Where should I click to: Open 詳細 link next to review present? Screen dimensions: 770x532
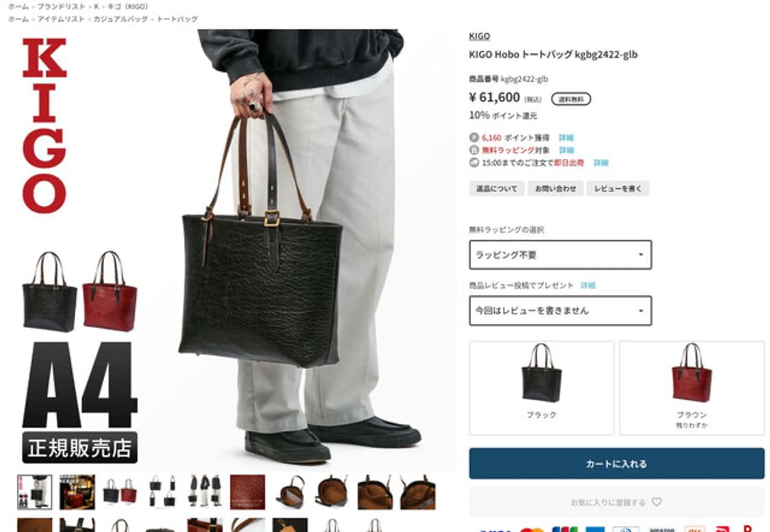pyautogui.click(x=588, y=286)
